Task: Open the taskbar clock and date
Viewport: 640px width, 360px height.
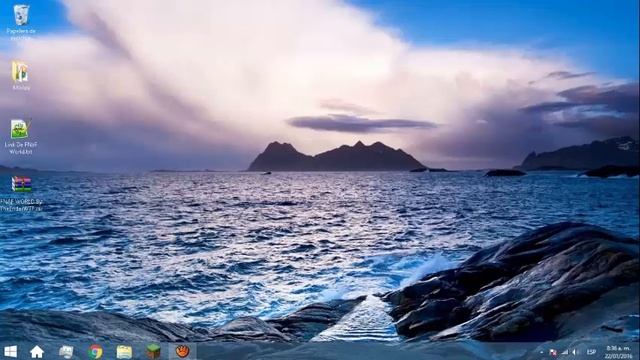Action: pyautogui.click(x=618, y=352)
